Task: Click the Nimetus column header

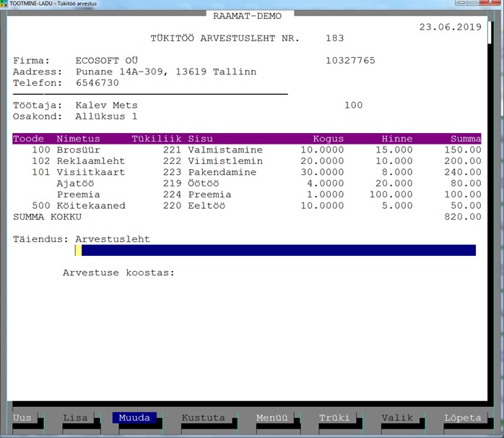Action: 79,139
